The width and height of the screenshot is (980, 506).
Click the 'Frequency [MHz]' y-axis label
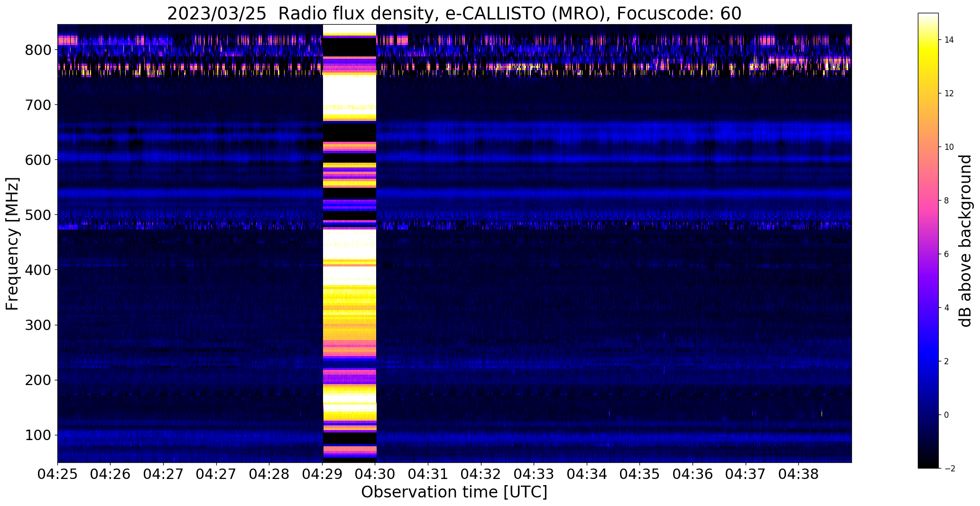(x=12, y=244)
